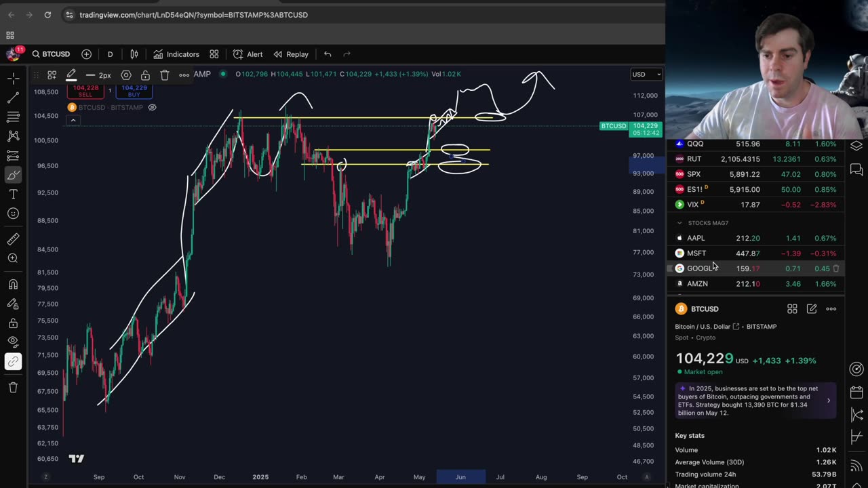Viewport: 868px width, 488px height.
Task: Click the browser address bar URL
Action: tap(193, 15)
